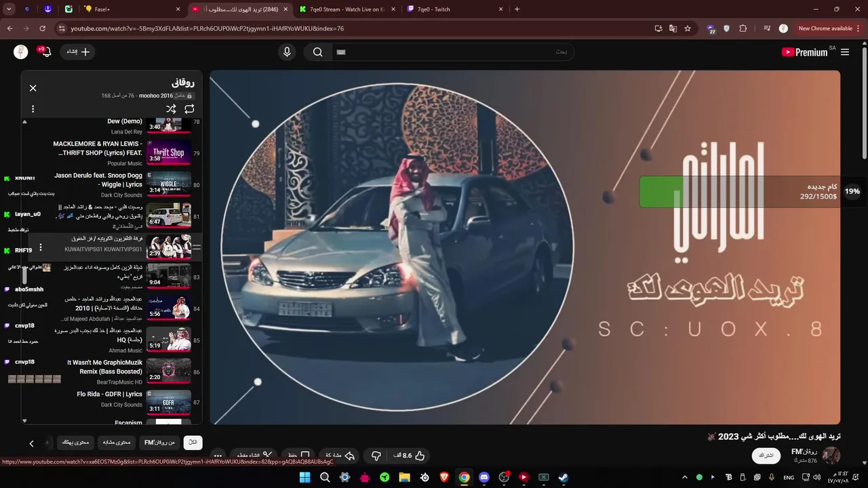The width and height of the screenshot is (868, 488).
Task: Click New Chrome available update button
Action: tap(829, 28)
